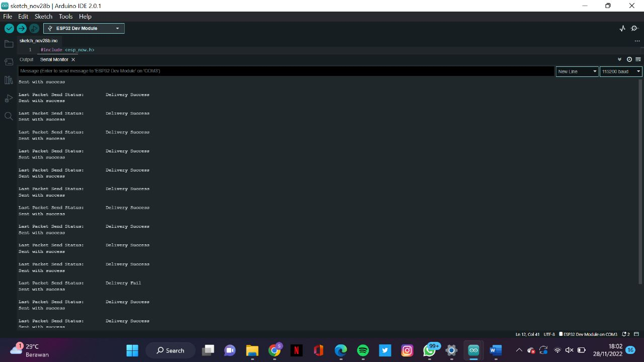This screenshot has height=362, width=644.
Task: Launch Spotify from the taskbar
Action: [363, 350]
